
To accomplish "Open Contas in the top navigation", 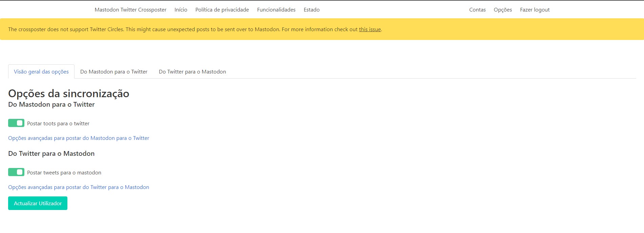I will [477, 10].
